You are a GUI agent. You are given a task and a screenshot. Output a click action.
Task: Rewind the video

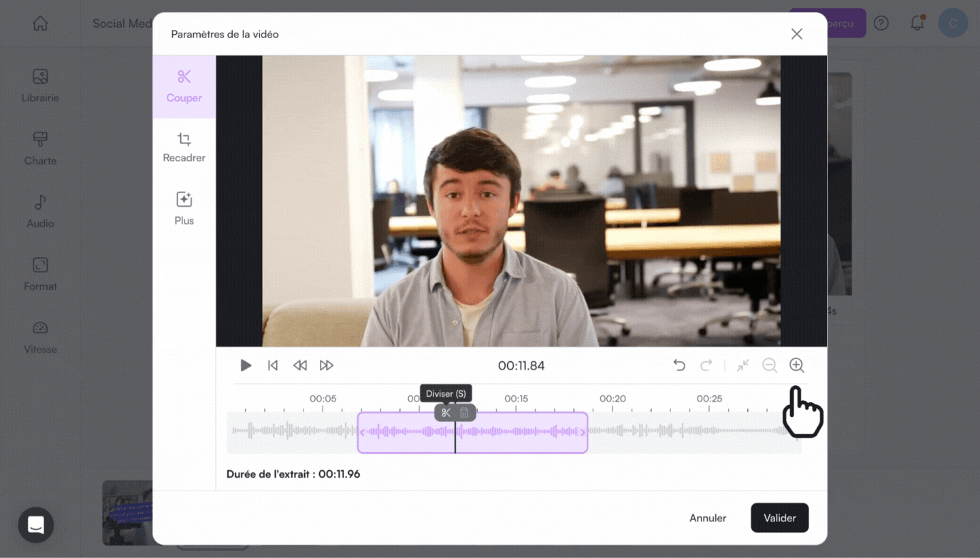pos(299,365)
